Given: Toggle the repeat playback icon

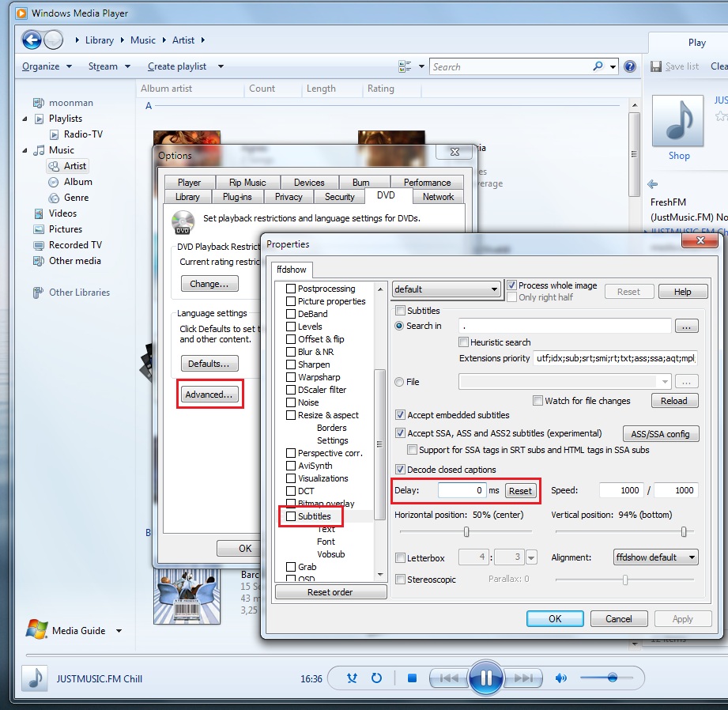Looking at the screenshot, I should (377, 678).
